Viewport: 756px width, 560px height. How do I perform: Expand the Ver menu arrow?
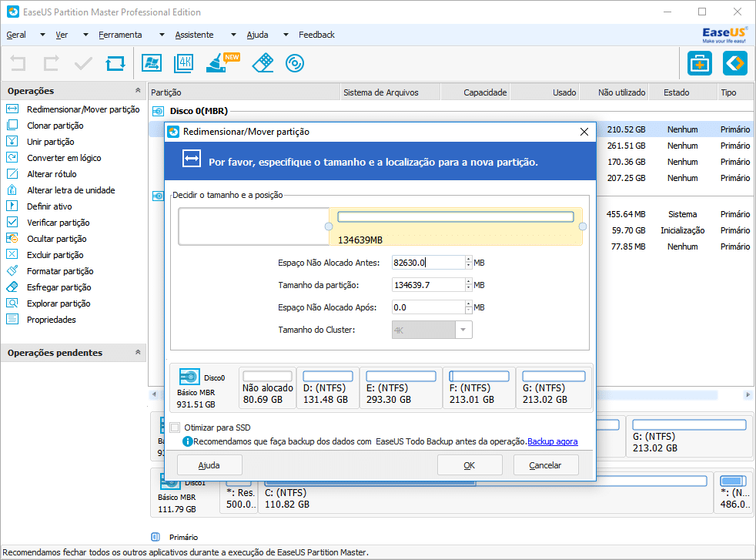[85, 35]
